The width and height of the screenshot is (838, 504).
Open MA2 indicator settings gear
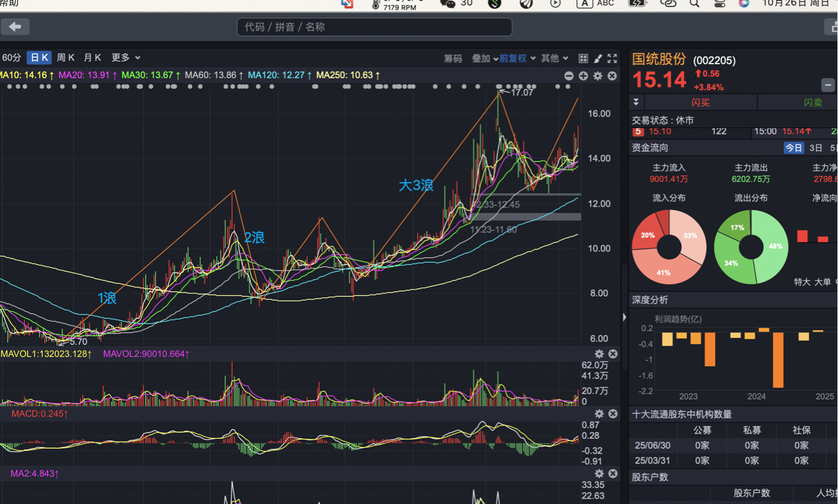tap(599, 473)
